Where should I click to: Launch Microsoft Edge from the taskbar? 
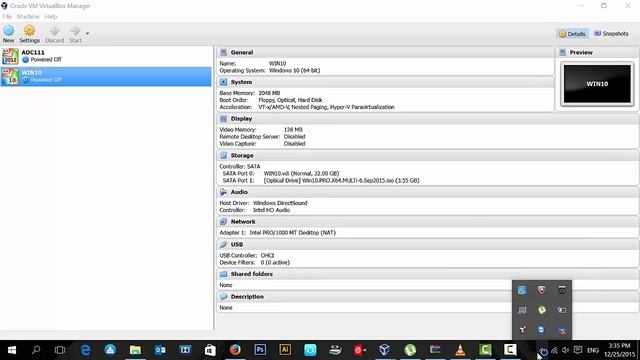[85, 350]
